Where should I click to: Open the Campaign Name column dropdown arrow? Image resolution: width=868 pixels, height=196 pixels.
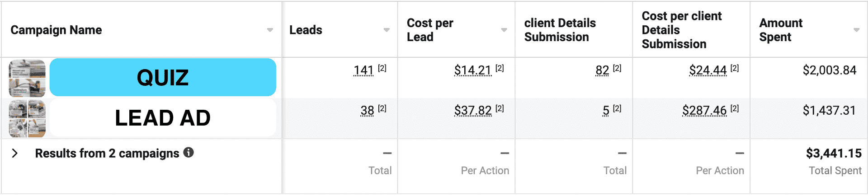(270, 30)
